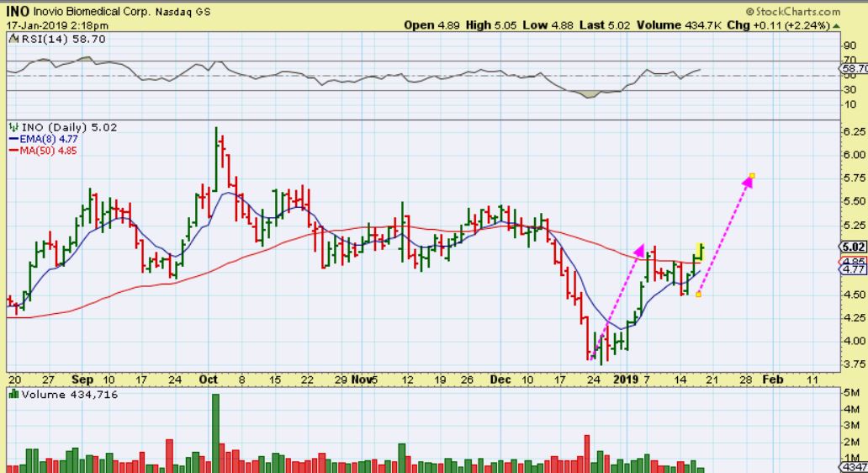
Task: Click the Volume 434.7K header value
Action: (679, 25)
